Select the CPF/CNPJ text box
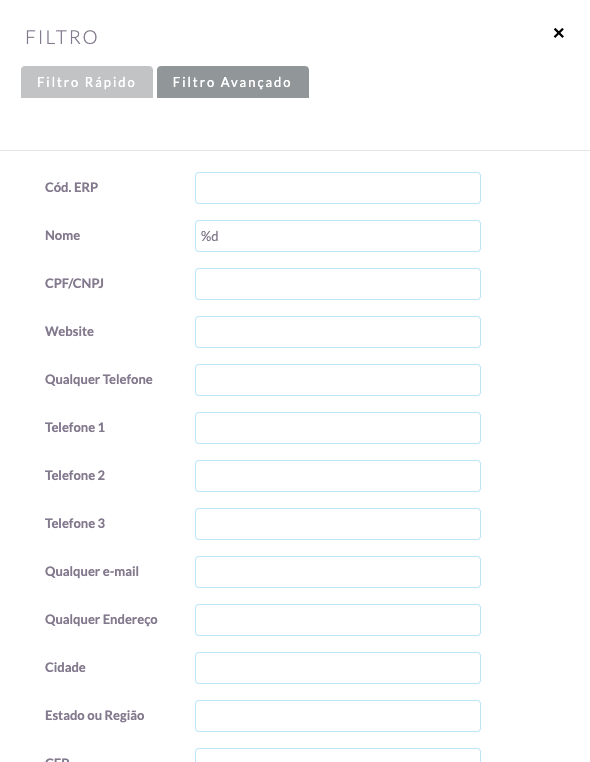Screen dimensions: 590x762 tap(338, 284)
